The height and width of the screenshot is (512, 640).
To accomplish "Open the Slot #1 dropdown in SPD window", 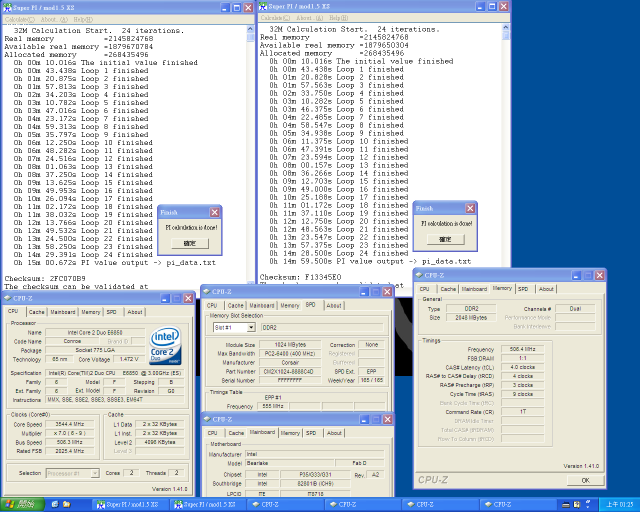I will [x=251, y=327].
